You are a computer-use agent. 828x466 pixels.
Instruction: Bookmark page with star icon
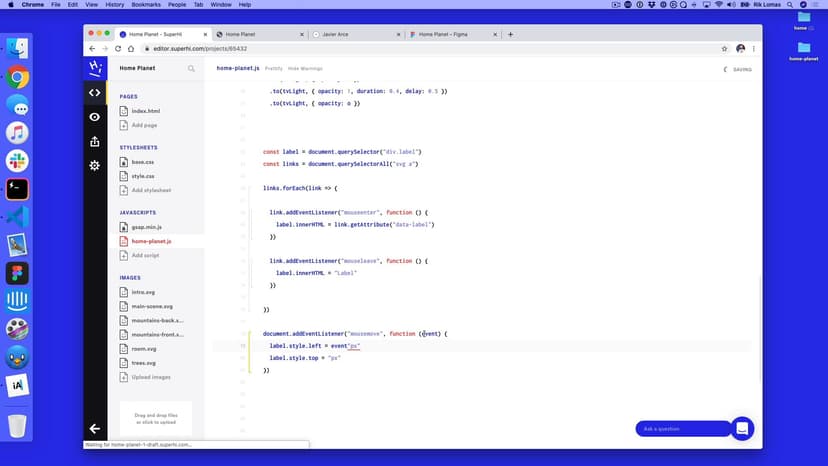pos(724,48)
